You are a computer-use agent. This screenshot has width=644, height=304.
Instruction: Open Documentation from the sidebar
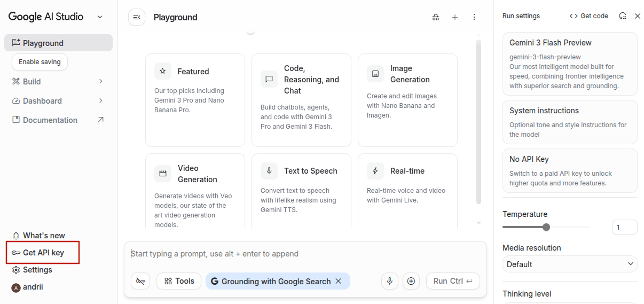(x=58, y=120)
